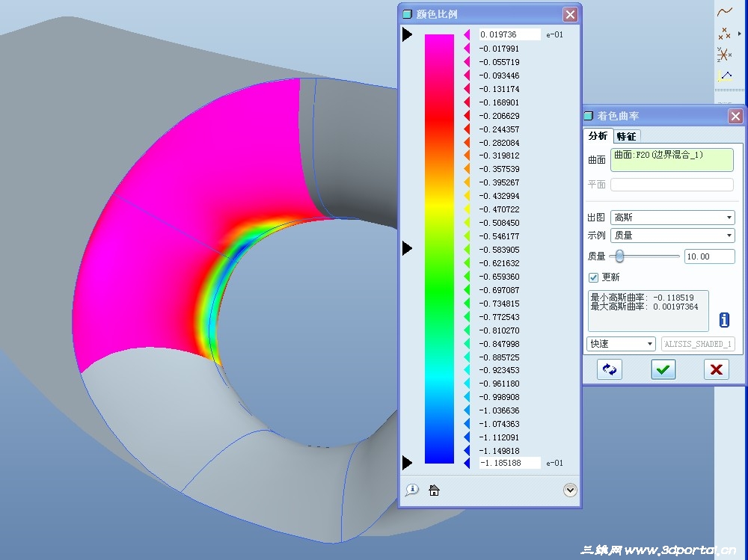Click the repeat analysis blue arrows button

[x=609, y=369]
